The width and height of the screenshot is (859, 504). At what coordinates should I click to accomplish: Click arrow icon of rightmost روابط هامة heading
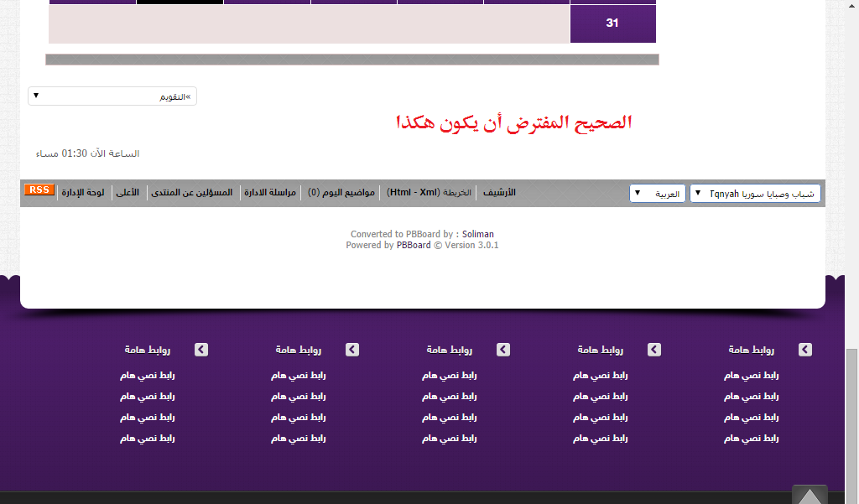click(804, 350)
